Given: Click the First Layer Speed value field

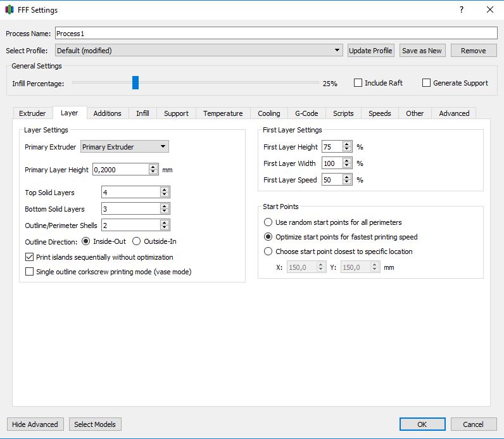Looking at the screenshot, I should tap(332, 179).
